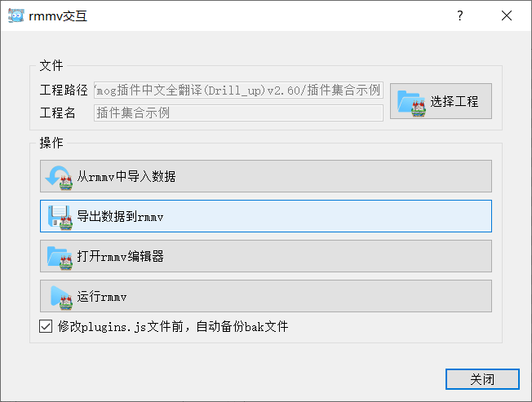Click the 打开rmmv编辑器 button text
The width and height of the screenshot is (532, 402).
coord(121,256)
